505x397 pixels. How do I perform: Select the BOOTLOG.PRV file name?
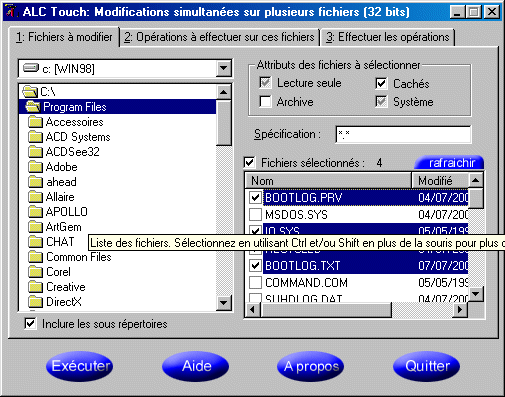[x=303, y=198]
